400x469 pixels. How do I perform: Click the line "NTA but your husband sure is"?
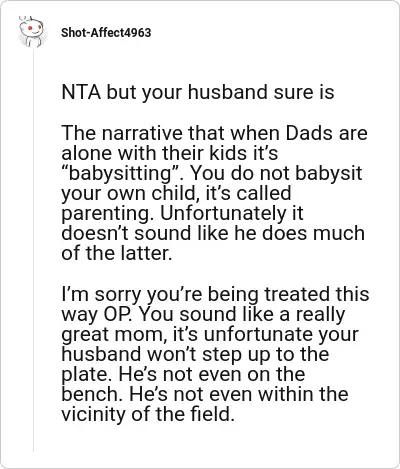[198, 92]
